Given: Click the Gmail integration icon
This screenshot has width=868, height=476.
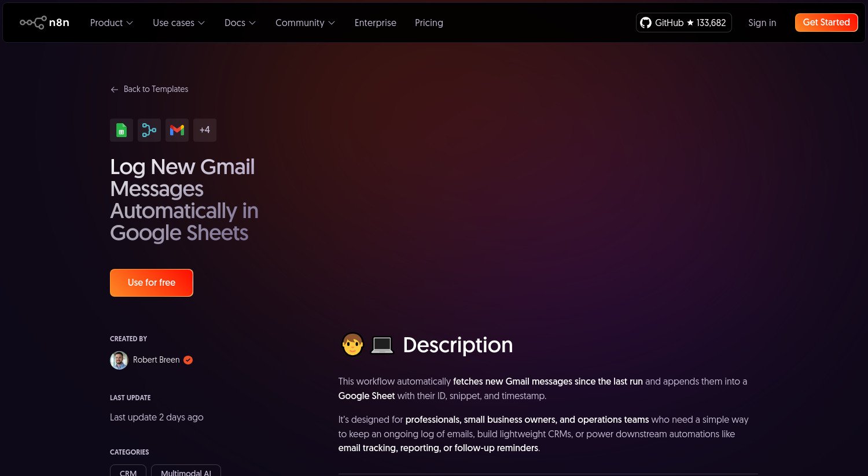Looking at the screenshot, I should click(x=177, y=130).
